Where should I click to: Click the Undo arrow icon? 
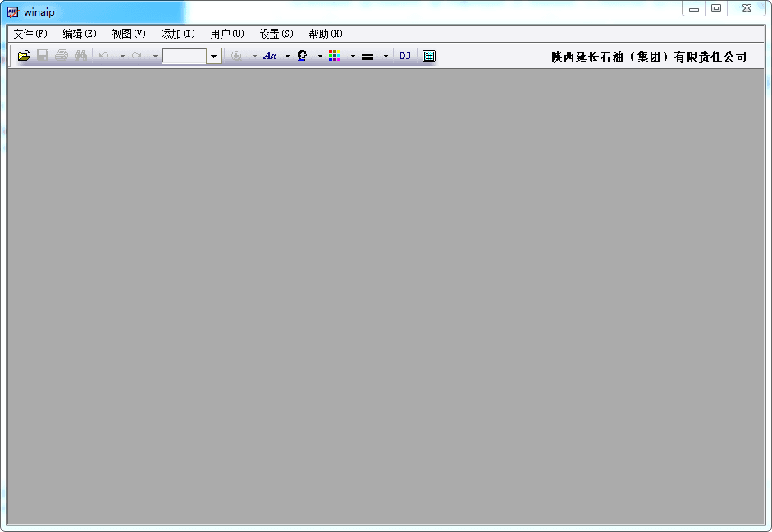(x=104, y=56)
